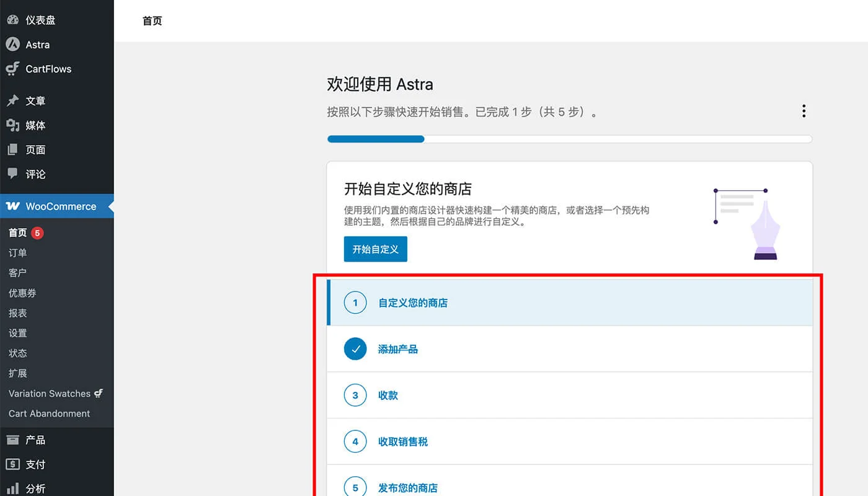Toggle the completed checkmark on 添加产品 step
The height and width of the screenshot is (496, 868).
click(355, 348)
